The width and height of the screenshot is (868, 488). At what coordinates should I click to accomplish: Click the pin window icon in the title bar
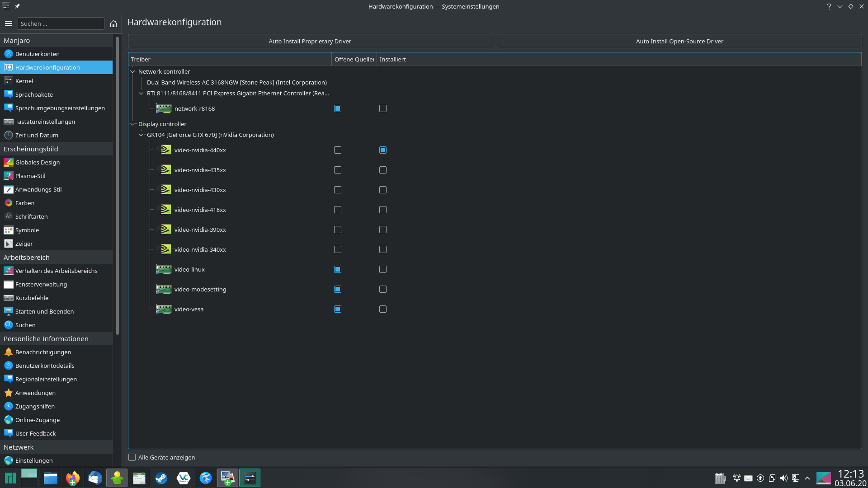coord(17,6)
